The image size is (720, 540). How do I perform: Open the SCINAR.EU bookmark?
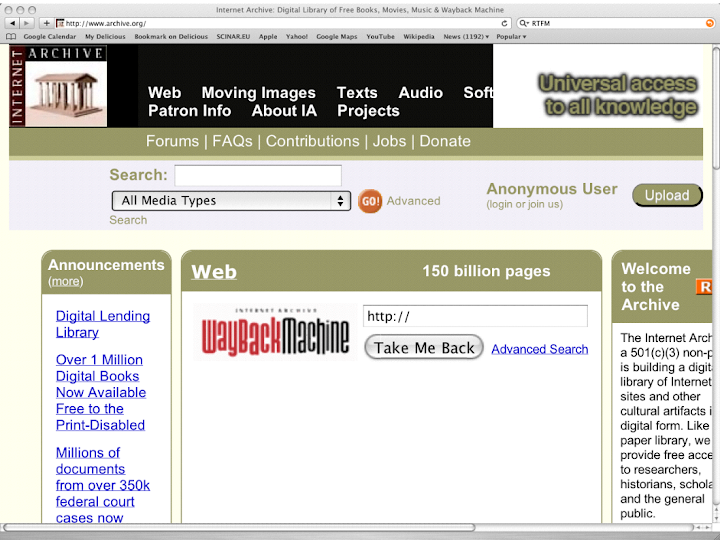tap(233, 36)
